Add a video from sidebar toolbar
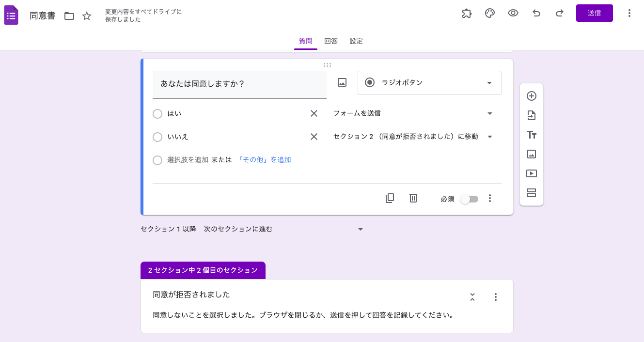Viewport: 644px width, 342px height. [532, 173]
